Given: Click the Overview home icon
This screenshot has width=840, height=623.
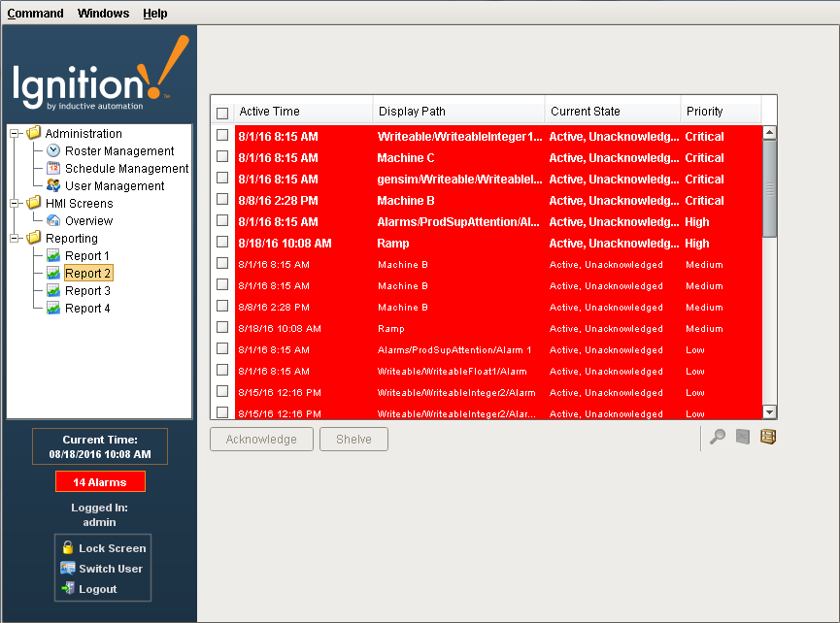Looking at the screenshot, I should (x=54, y=220).
